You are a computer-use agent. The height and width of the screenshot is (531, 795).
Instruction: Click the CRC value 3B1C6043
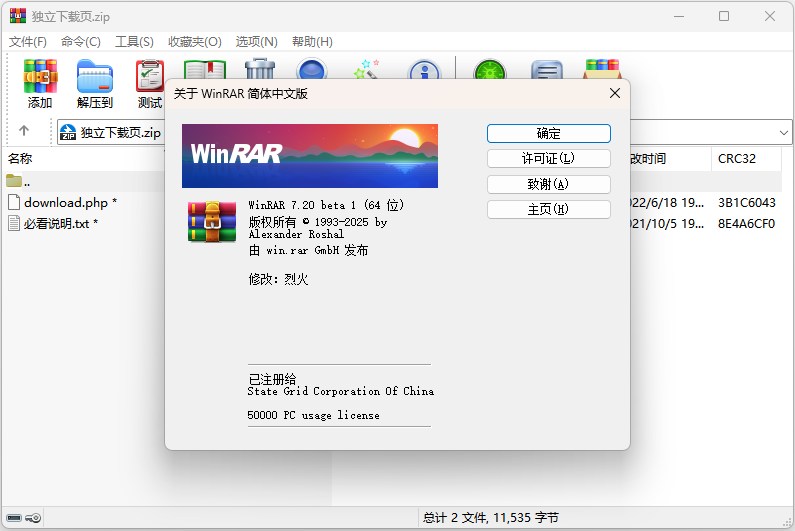pyautogui.click(x=746, y=203)
